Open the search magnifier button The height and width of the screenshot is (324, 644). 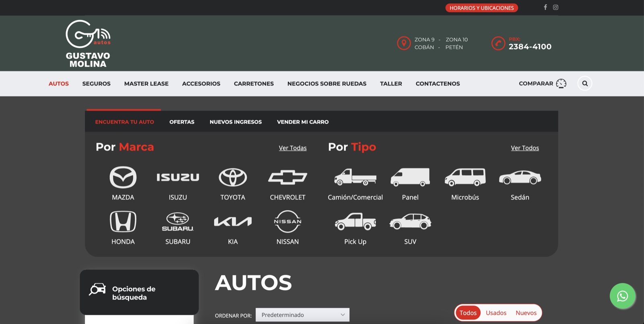pos(585,84)
